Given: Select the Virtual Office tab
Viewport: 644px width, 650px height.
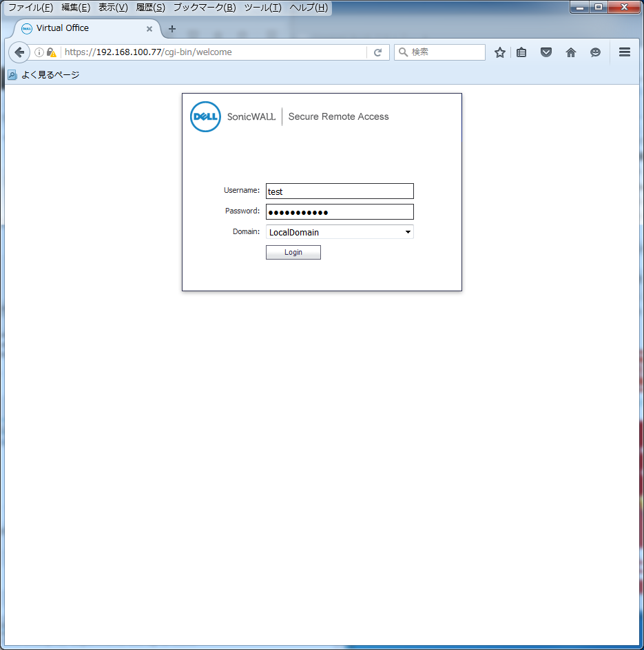Looking at the screenshot, I should point(87,29).
